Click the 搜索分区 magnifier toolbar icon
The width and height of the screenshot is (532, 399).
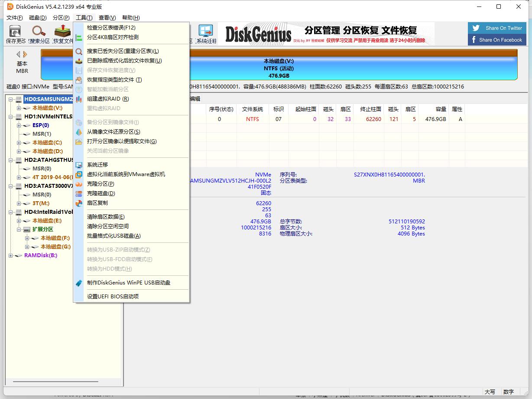(x=39, y=31)
